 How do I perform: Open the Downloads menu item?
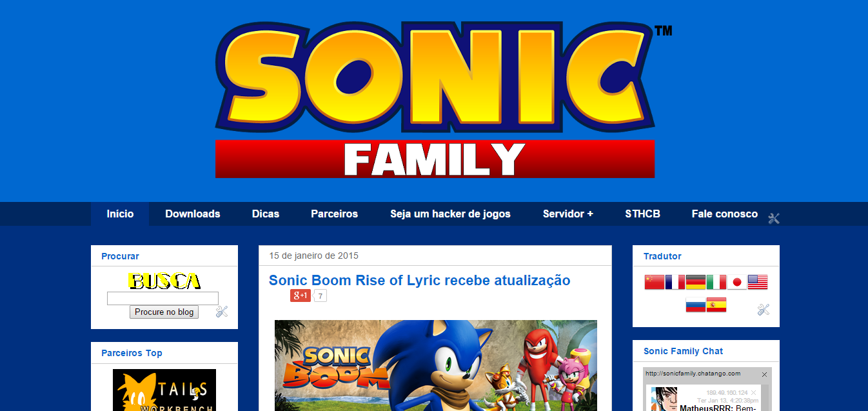[x=193, y=214]
